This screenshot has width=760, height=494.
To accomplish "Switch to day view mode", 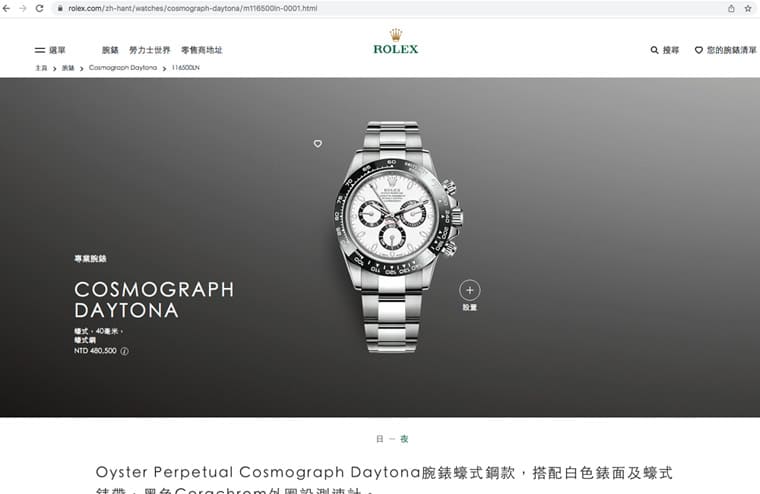I will [380, 439].
